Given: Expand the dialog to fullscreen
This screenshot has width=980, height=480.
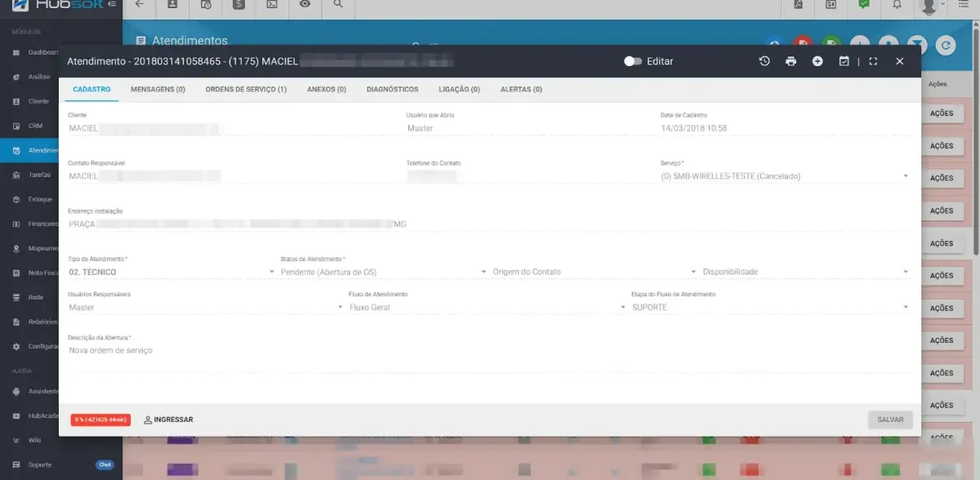Looking at the screenshot, I should click(x=873, y=61).
